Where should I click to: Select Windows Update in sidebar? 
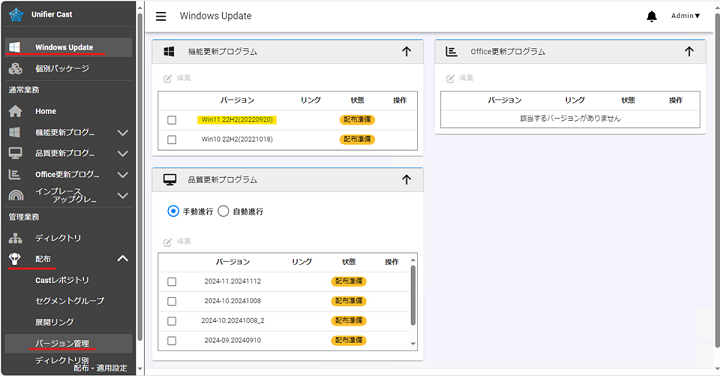(x=69, y=47)
